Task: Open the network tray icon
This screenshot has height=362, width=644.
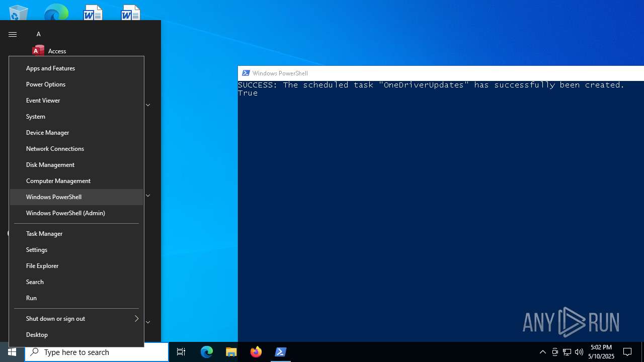Action: click(567, 352)
